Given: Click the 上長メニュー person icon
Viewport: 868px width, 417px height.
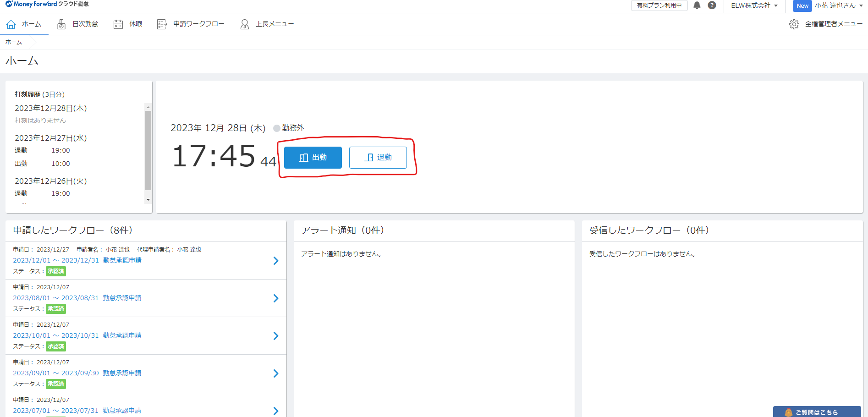Looking at the screenshot, I should click(245, 24).
